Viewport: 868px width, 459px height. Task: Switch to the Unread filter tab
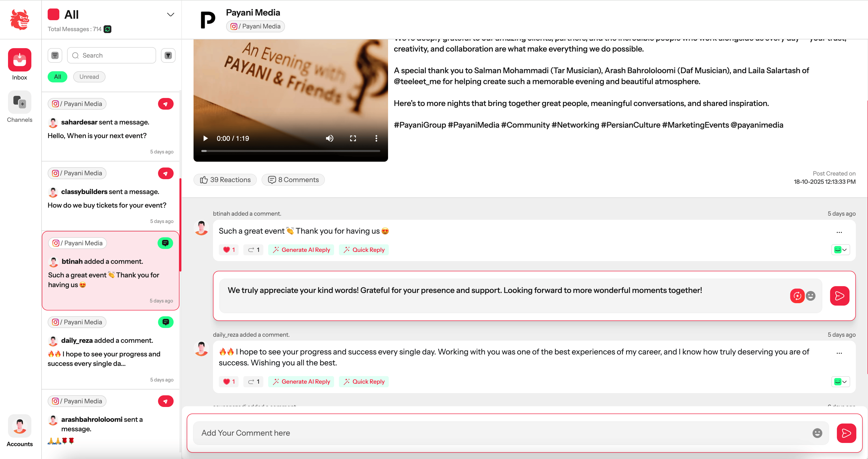89,77
